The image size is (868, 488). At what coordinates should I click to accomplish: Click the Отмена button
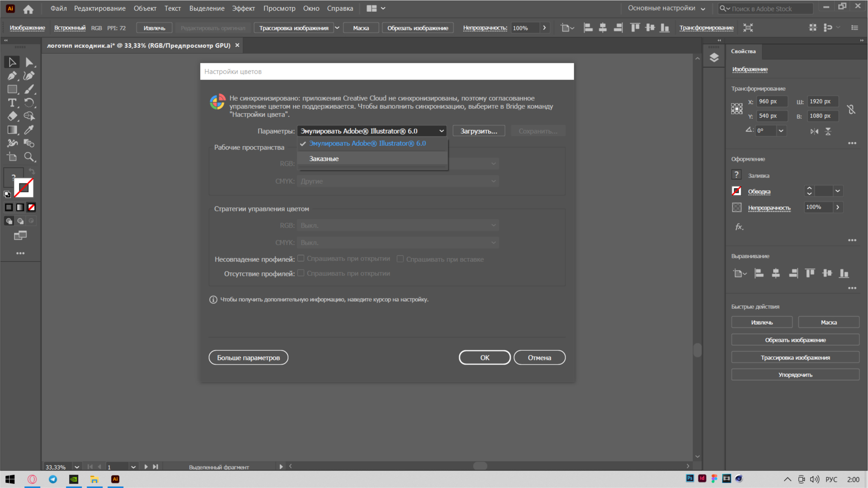click(540, 358)
